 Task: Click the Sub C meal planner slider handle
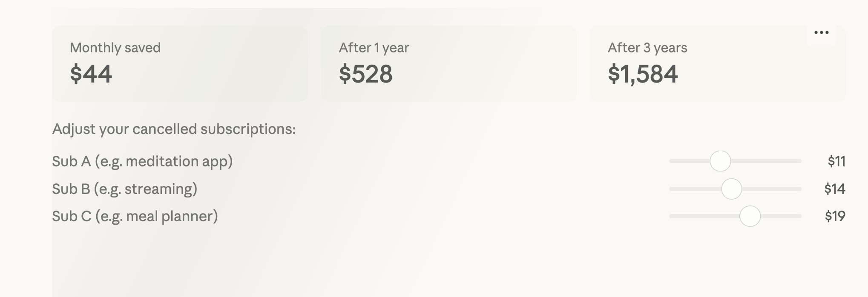click(x=750, y=216)
